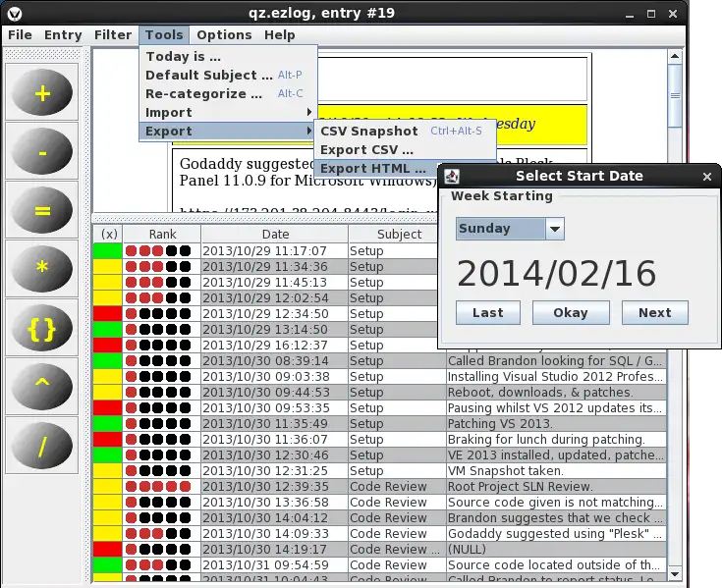Select date cell '2013/10/29 11:45:13'
The height and width of the screenshot is (588, 722).
tap(275, 283)
